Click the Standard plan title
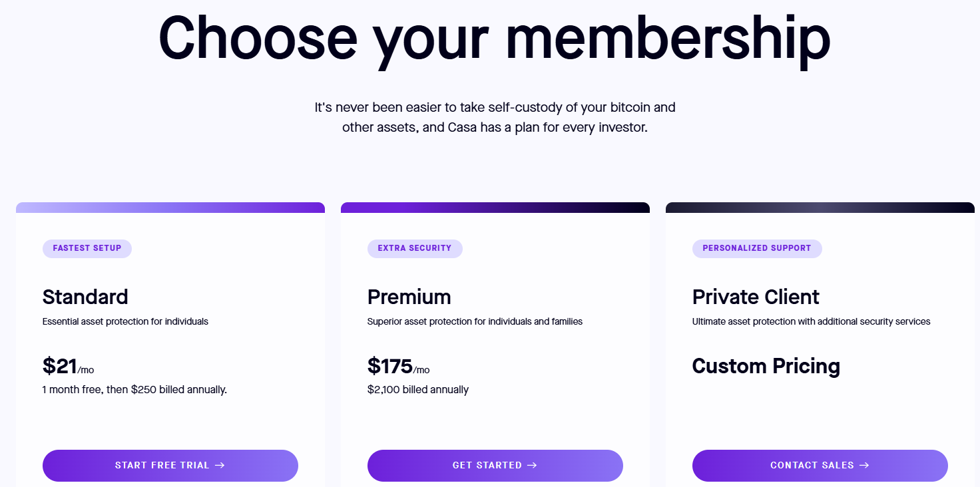Viewport: 980px width, 487px height. tap(85, 297)
